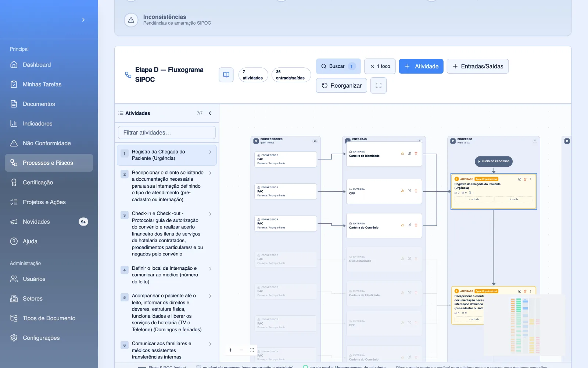Add Entradas/Saídas
Screen dimensions: 588x368
tap(478, 66)
